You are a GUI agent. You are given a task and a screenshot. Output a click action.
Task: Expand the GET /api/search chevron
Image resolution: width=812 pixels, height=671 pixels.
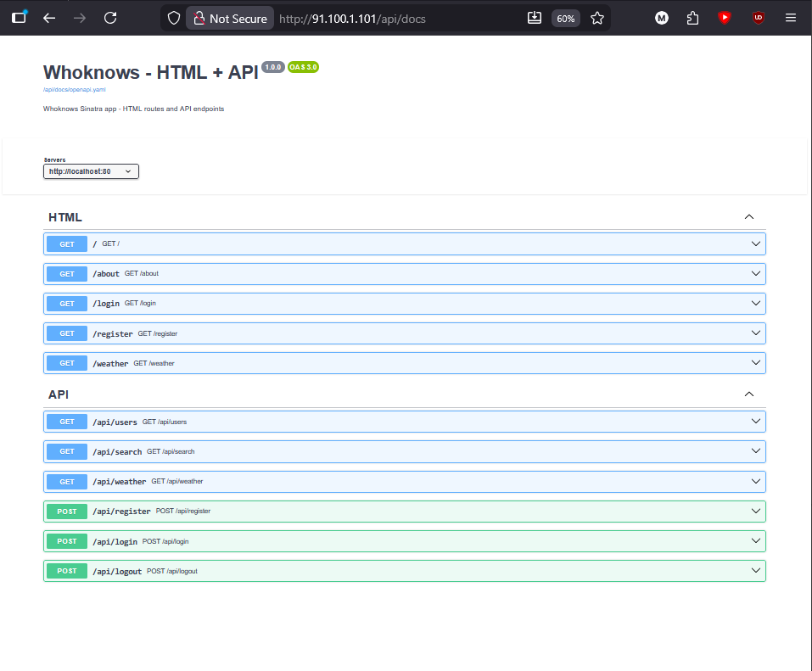755,451
